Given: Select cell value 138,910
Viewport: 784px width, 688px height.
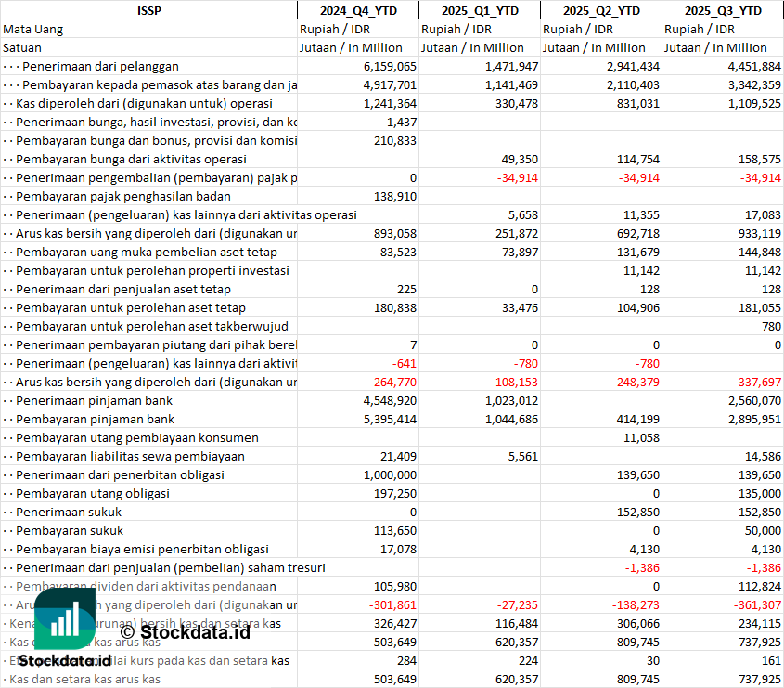Looking at the screenshot, I should pos(395,196).
